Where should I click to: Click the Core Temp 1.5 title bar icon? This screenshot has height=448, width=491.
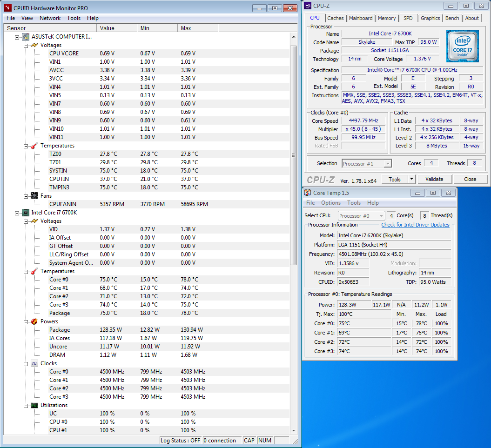coord(308,193)
